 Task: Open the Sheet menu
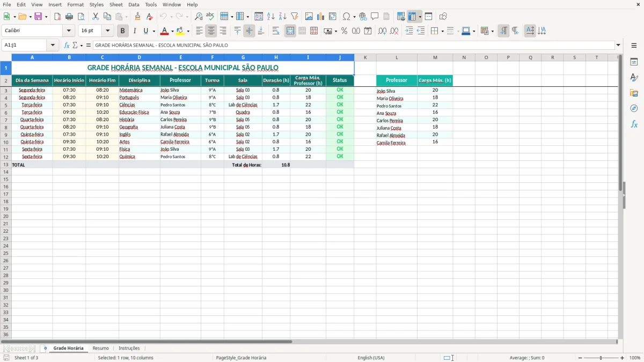click(116, 4)
